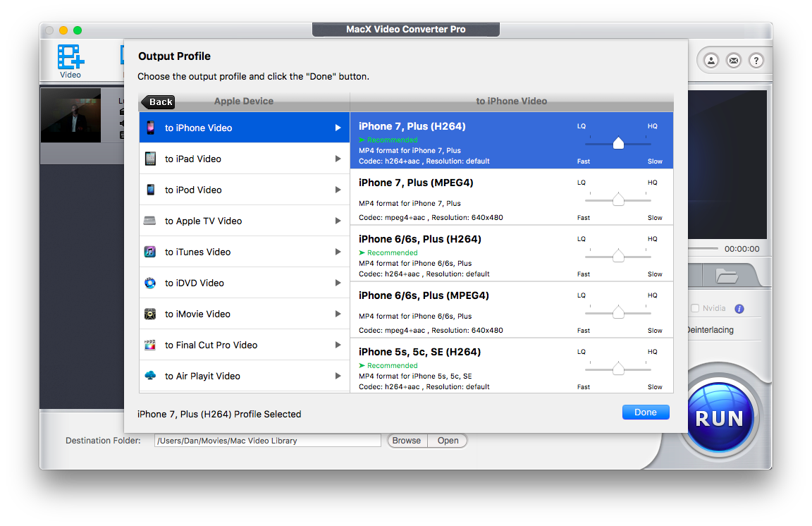Click the iPhone icon beside to iPhone Video
The image size is (812, 526).
[x=150, y=128]
